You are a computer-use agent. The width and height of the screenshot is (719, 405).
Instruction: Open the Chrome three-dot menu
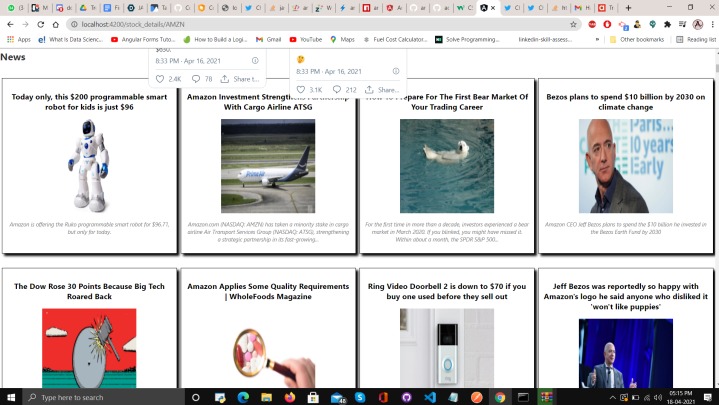pos(712,24)
